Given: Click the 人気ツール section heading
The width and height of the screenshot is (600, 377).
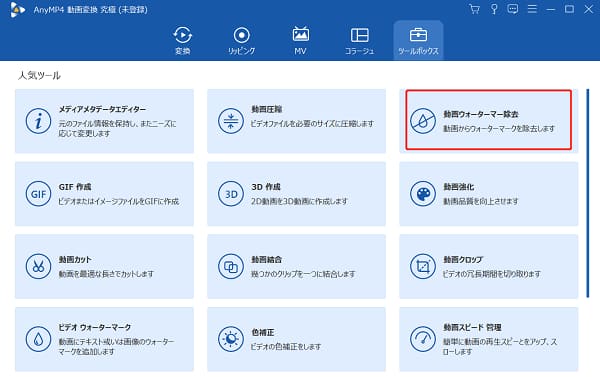Looking at the screenshot, I should [x=39, y=75].
